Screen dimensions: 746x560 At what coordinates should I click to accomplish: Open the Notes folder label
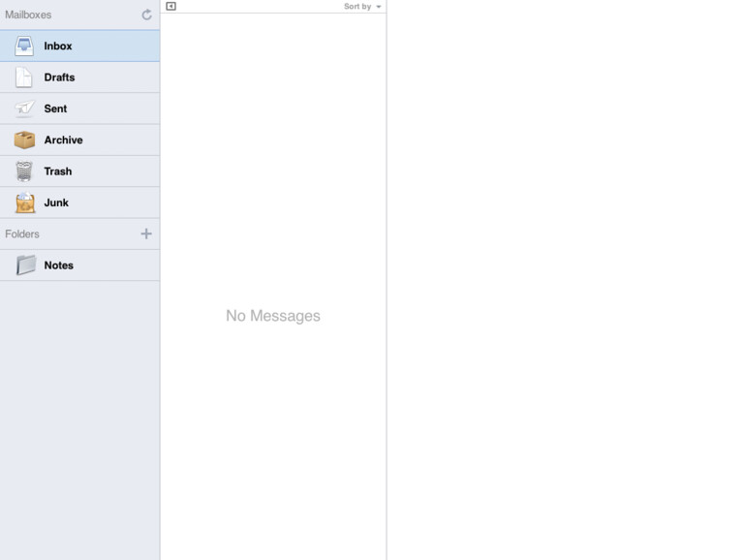click(x=58, y=265)
